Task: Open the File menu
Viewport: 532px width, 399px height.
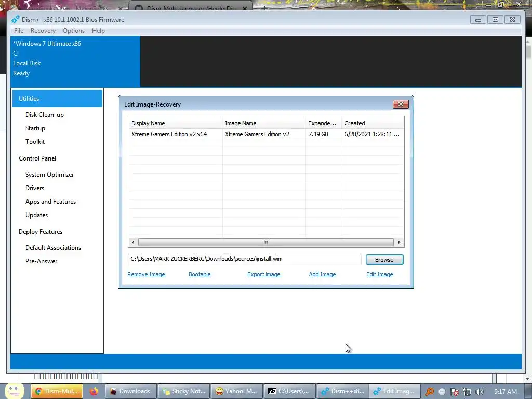Action: [x=19, y=31]
